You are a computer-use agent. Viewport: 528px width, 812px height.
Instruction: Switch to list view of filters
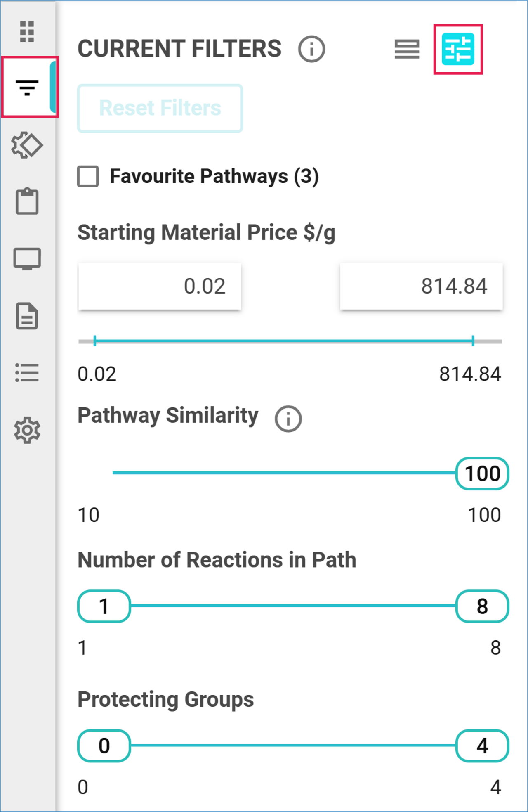coord(407,49)
